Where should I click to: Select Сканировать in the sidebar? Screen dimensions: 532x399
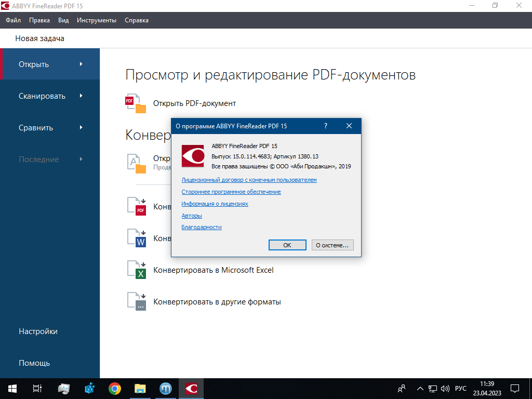pyautogui.click(x=50, y=96)
